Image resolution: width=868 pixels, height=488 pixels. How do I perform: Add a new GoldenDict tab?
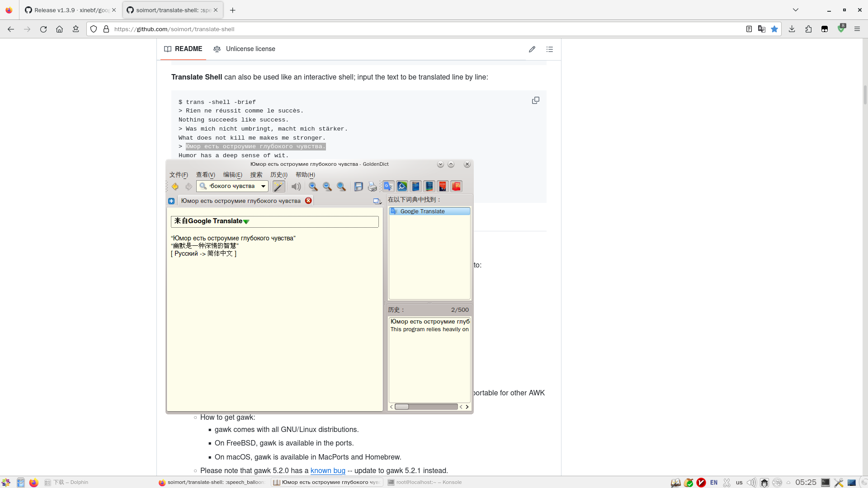pyautogui.click(x=171, y=201)
